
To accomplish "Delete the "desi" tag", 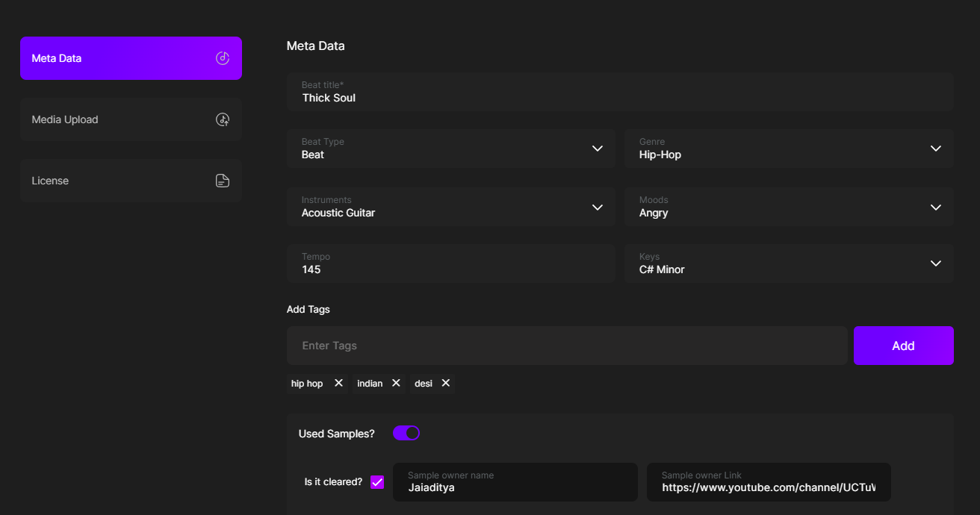I will [x=445, y=383].
